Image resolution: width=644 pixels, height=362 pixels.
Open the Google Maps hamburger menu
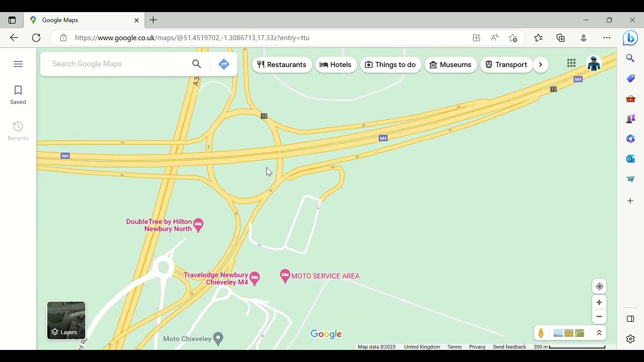18,64
